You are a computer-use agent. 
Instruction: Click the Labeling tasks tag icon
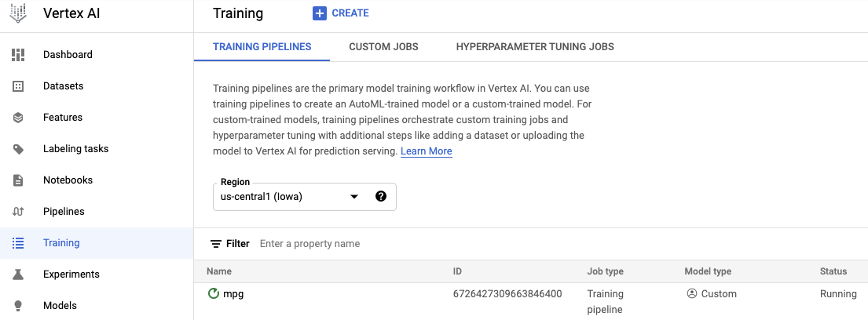(x=18, y=149)
